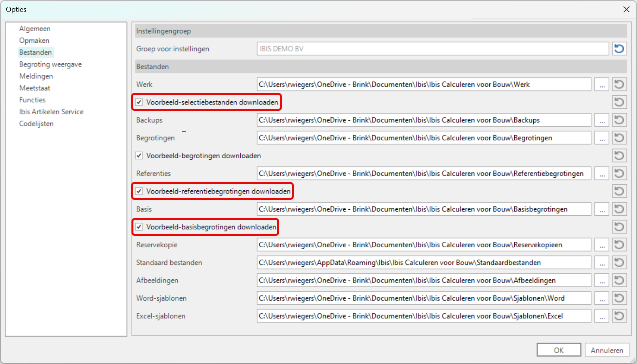The width and height of the screenshot is (637, 364).
Task: Click into the Basis path field
Action: pyautogui.click(x=424, y=209)
